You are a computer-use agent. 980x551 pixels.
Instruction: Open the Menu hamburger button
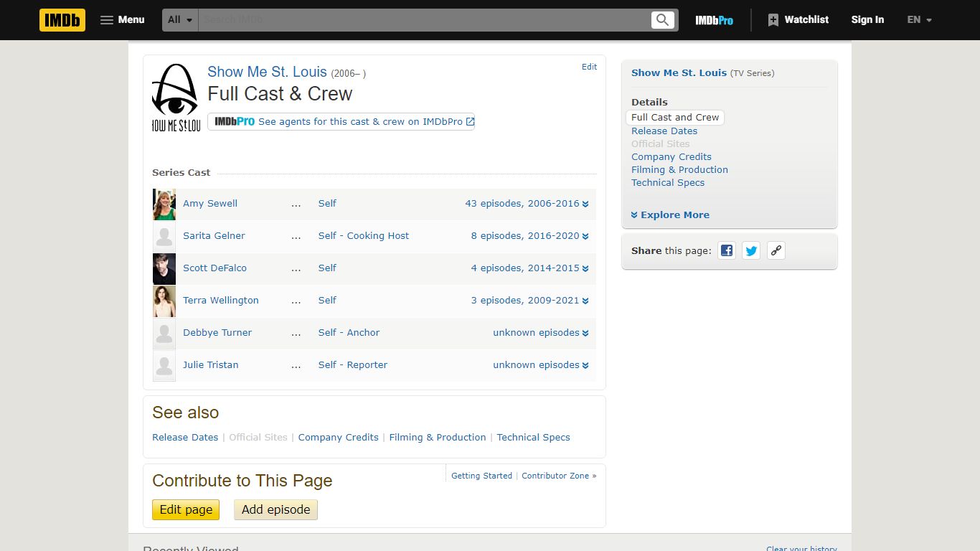coord(123,20)
